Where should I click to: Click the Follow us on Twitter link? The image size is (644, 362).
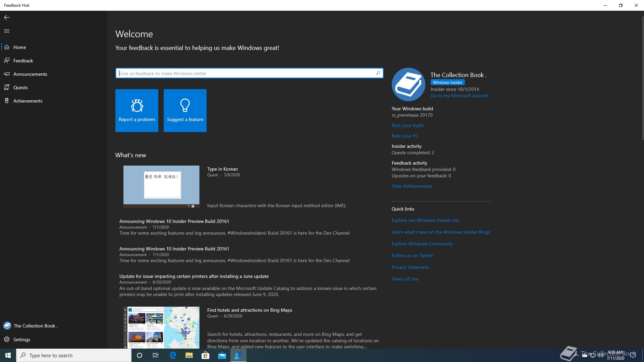point(413,255)
